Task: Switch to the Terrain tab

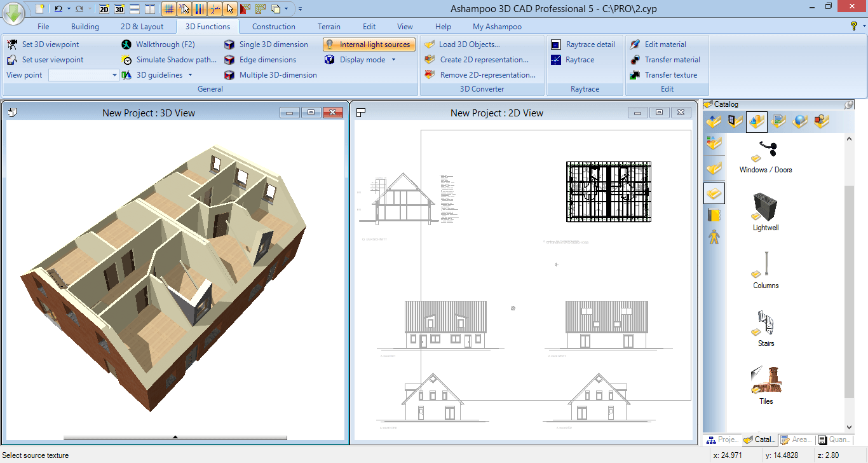Action: pos(329,27)
